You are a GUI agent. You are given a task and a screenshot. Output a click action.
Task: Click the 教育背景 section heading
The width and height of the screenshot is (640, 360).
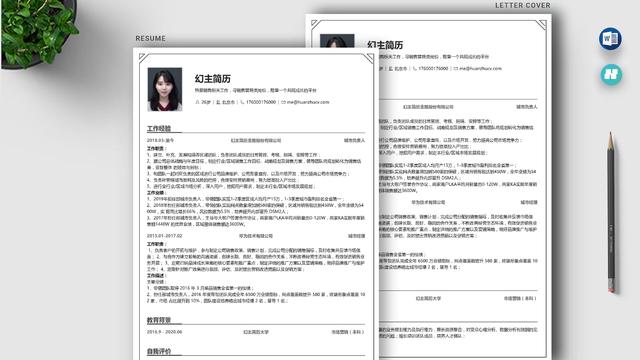[x=159, y=320]
